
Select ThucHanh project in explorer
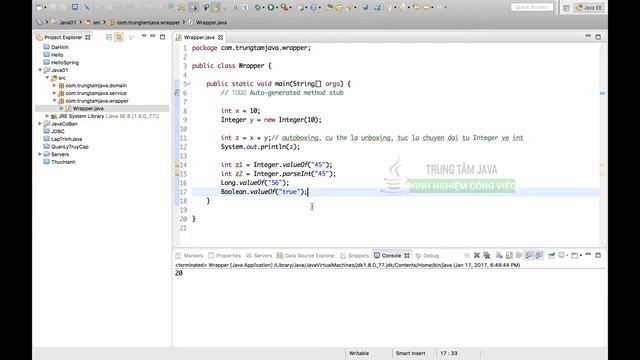(x=63, y=162)
